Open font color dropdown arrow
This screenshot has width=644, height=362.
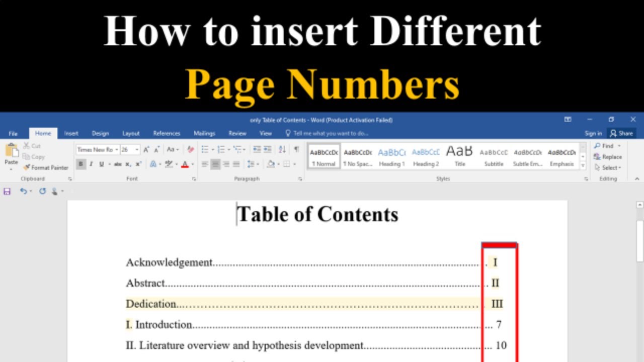(x=193, y=164)
